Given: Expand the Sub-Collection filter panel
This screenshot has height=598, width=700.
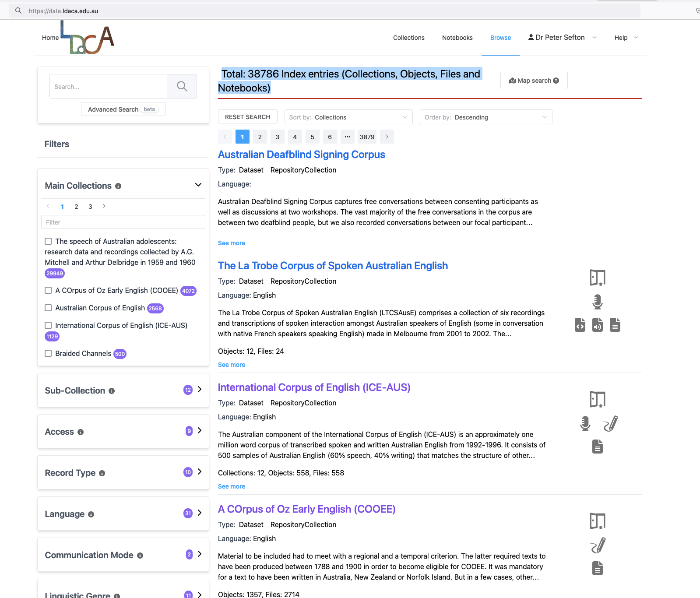Looking at the screenshot, I should pyautogui.click(x=200, y=390).
